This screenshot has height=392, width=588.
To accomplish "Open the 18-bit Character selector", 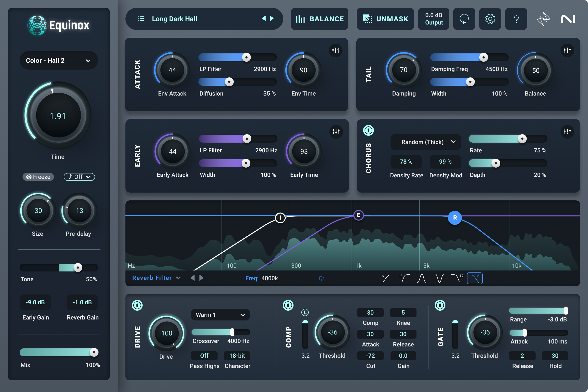I will pyautogui.click(x=237, y=355).
